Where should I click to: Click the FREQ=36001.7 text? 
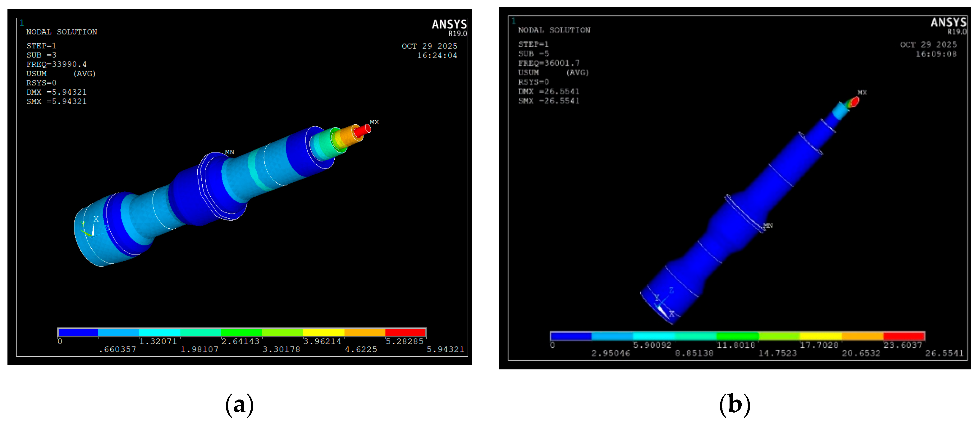click(x=549, y=63)
